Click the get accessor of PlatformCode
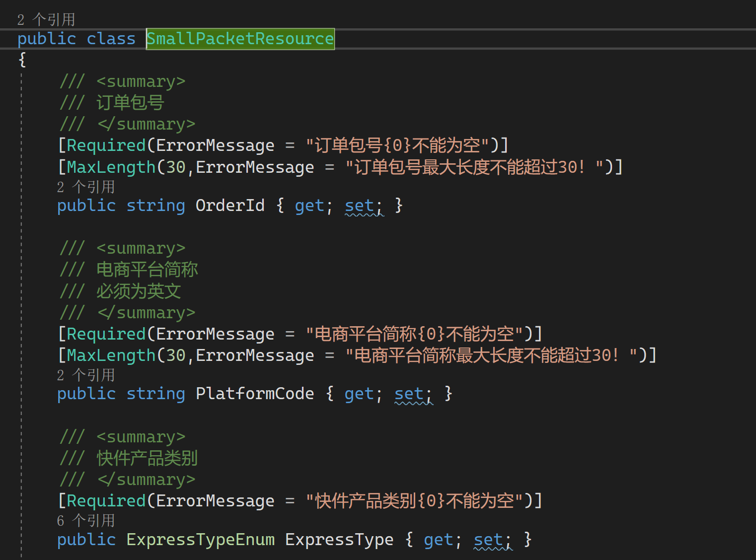 pos(359,394)
